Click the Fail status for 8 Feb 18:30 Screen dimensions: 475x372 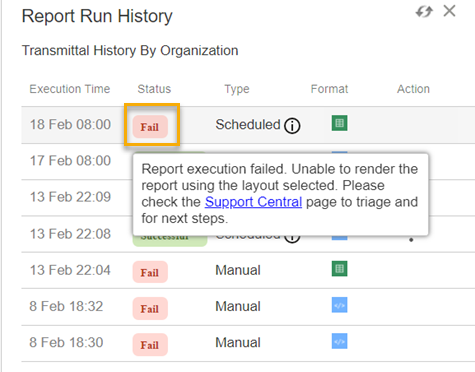[x=150, y=345]
